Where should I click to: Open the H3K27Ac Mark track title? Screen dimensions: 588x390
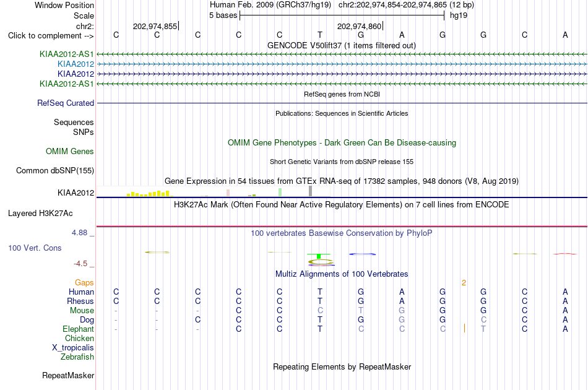pyautogui.click(x=342, y=205)
